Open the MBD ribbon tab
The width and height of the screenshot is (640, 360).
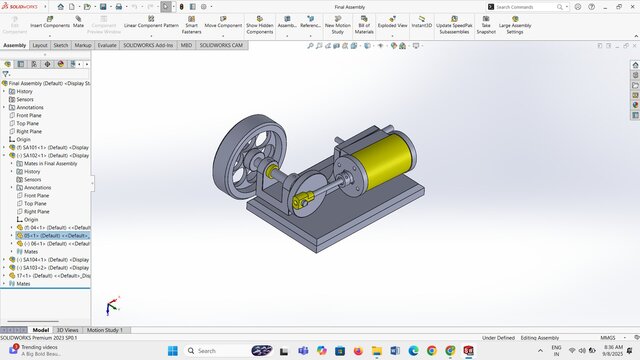pyautogui.click(x=186, y=45)
